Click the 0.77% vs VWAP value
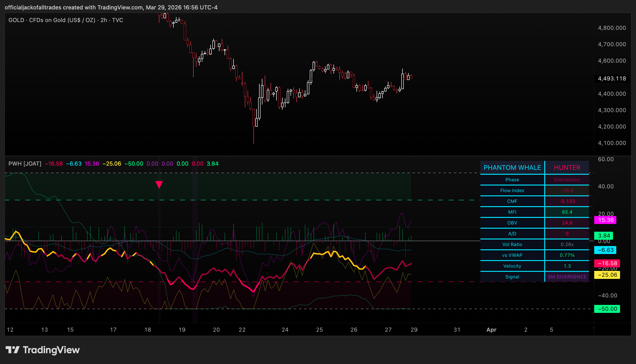The width and height of the screenshot is (636, 364). point(567,255)
